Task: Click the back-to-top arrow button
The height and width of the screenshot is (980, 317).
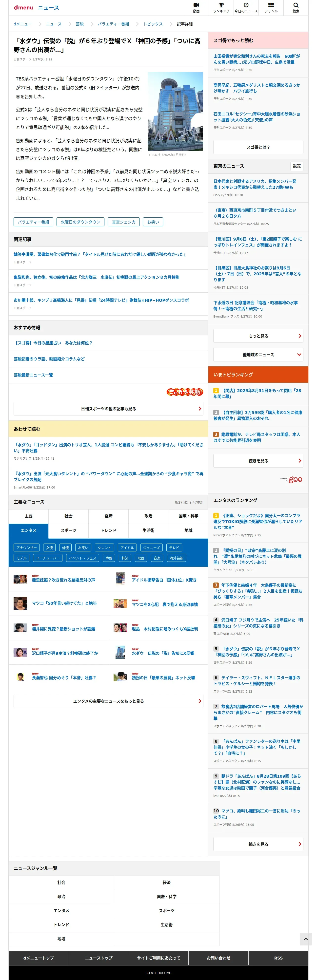Action: click(x=306, y=939)
